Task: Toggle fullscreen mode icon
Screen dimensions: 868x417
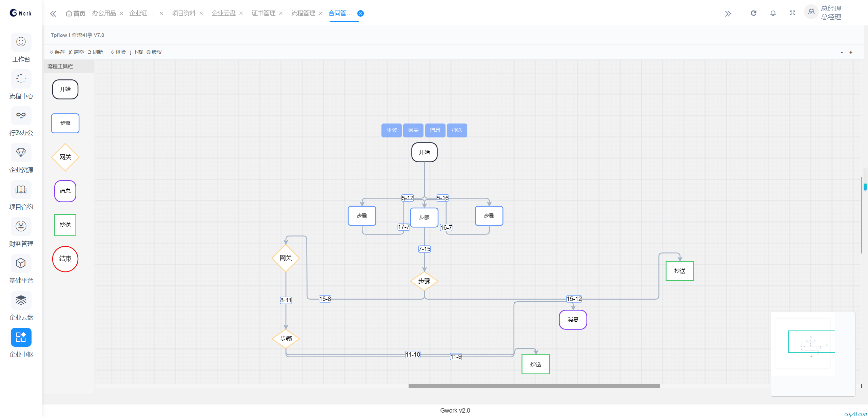Action: [x=792, y=13]
